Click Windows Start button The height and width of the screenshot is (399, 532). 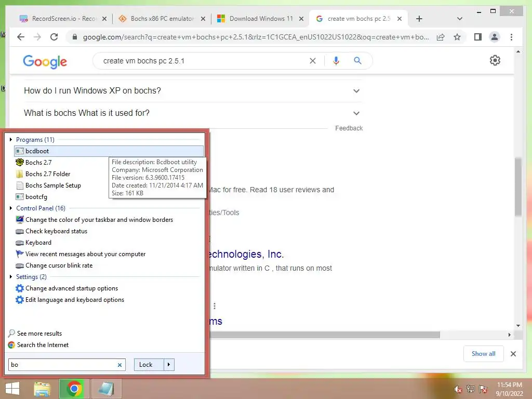click(x=12, y=389)
